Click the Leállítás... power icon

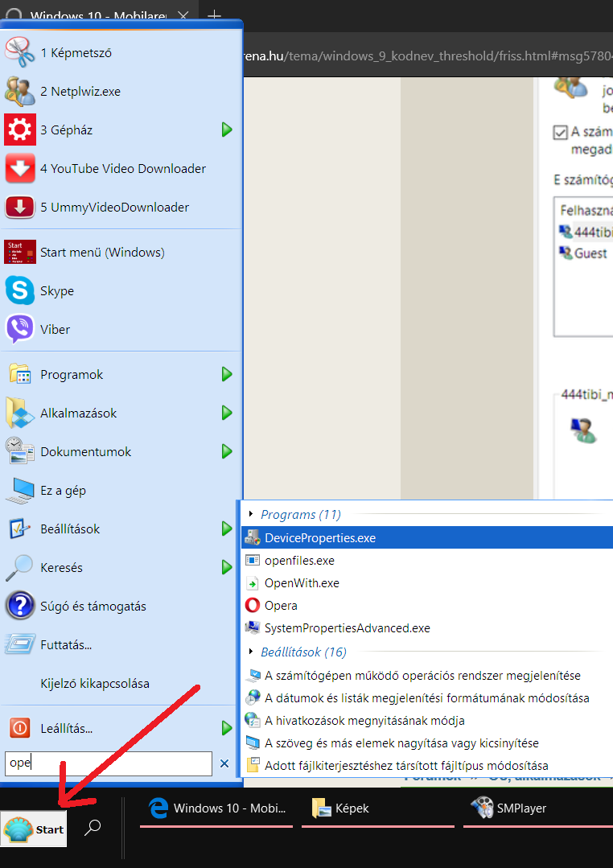[20, 728]
